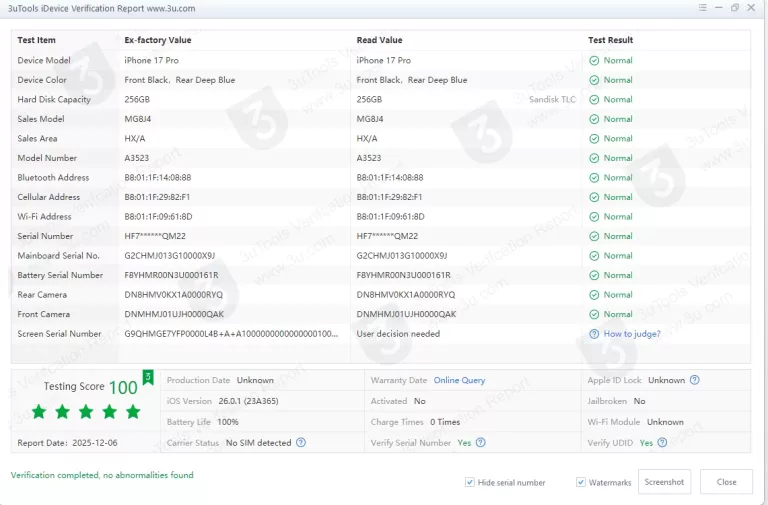This screenshot has height=505, width=768.
Task: Click the green badge beside Testing Score
Action: click(148, 377)
